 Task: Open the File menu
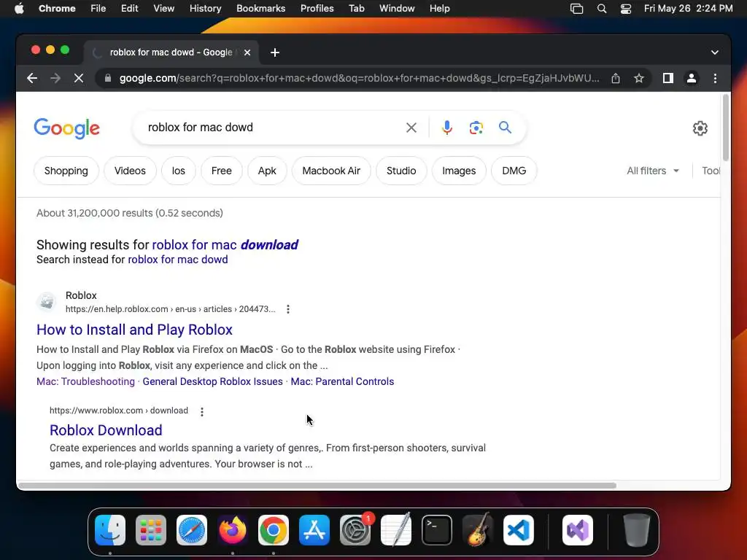click(x=98, y=8)
